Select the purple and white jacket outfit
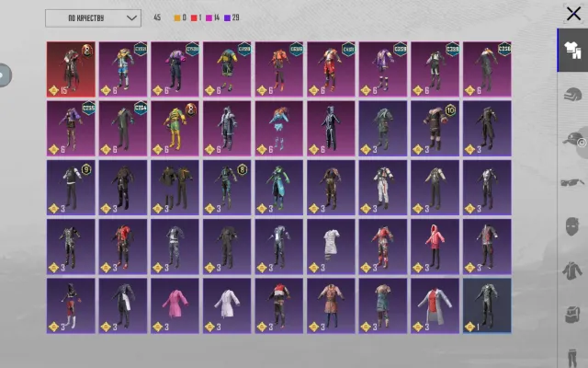Image resolution: width=588 pixels, height=368 pixels. (x=383, y=69)
